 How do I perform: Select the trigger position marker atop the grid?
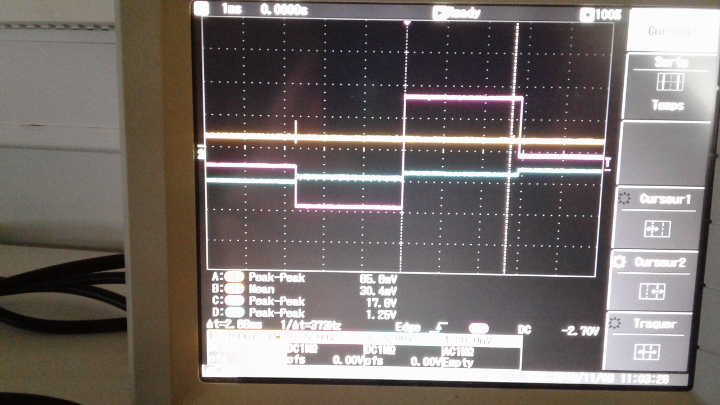point(407,22)
